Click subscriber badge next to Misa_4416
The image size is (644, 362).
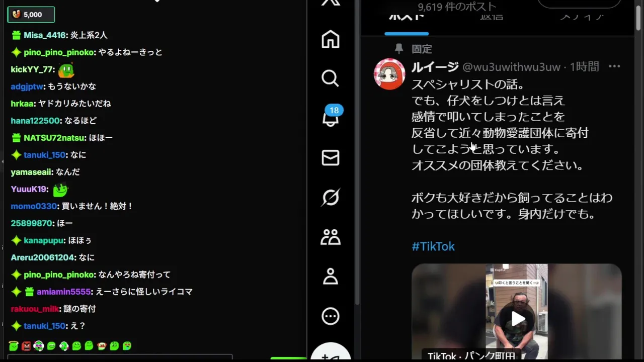[x=16, y=35]
